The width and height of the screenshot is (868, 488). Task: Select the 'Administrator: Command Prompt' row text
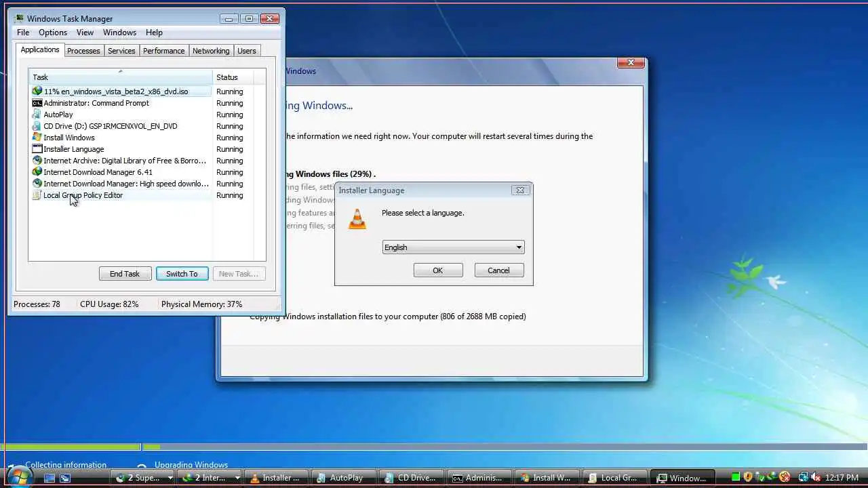pos(96,103)
